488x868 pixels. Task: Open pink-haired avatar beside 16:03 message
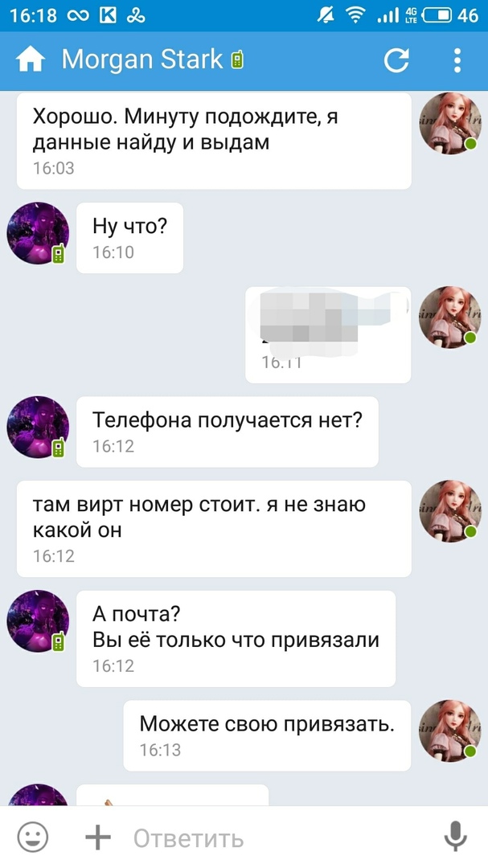(x=449, y=123)
